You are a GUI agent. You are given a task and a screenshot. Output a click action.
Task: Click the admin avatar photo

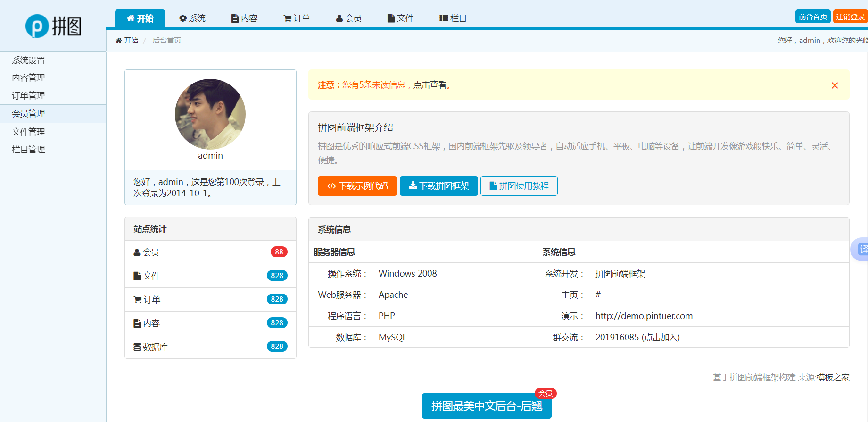[x=210, y=114]
